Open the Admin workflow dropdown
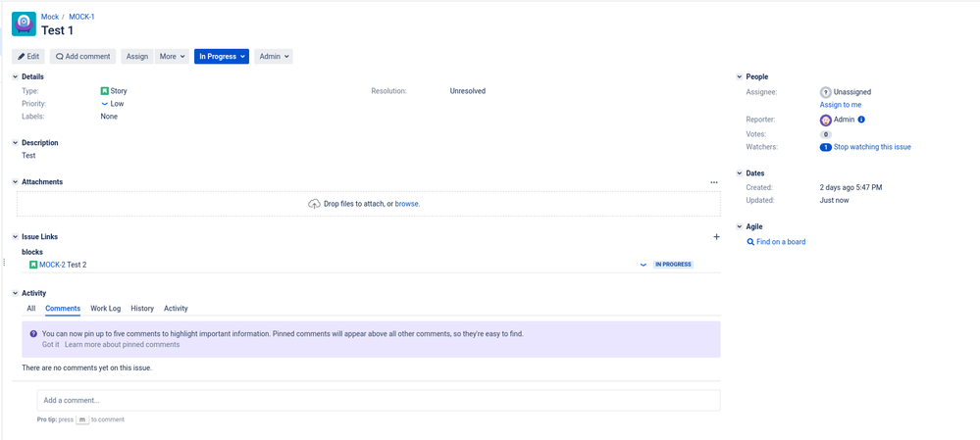 pyautogui.click(x=273, y=57)
